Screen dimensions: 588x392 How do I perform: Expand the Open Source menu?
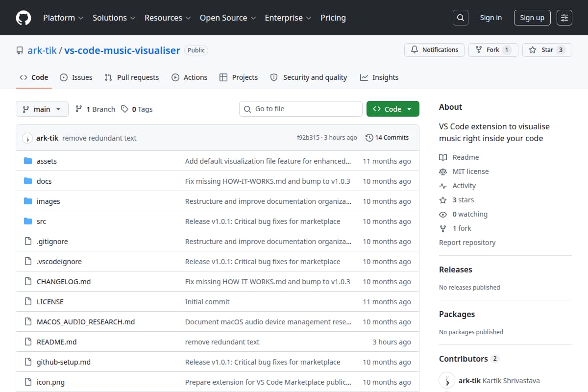click(x=228, y=18)
